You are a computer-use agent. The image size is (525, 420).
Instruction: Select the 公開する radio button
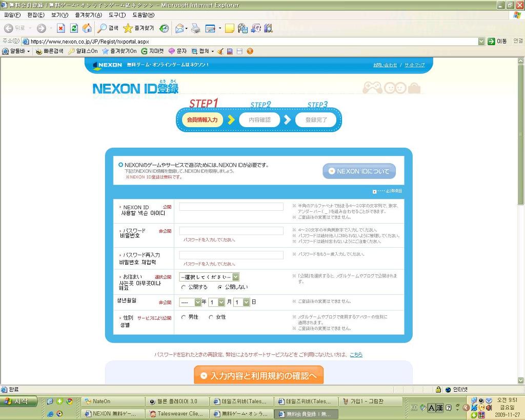183,287
